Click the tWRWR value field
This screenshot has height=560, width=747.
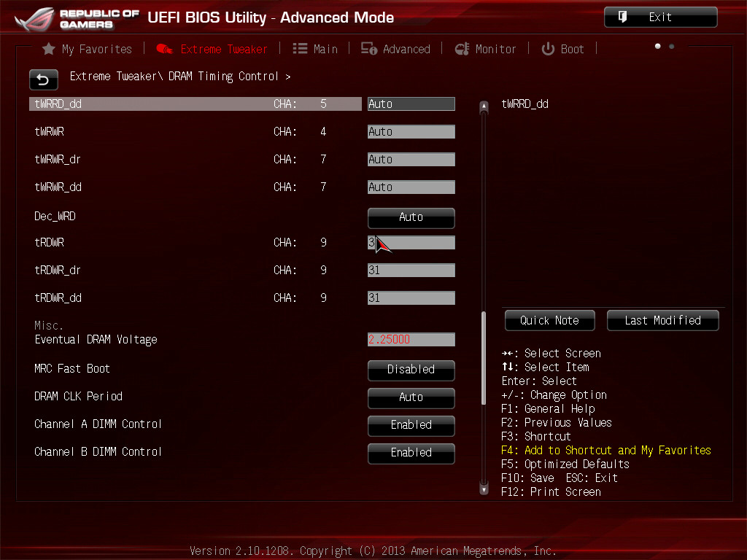(x=411, y=131)
